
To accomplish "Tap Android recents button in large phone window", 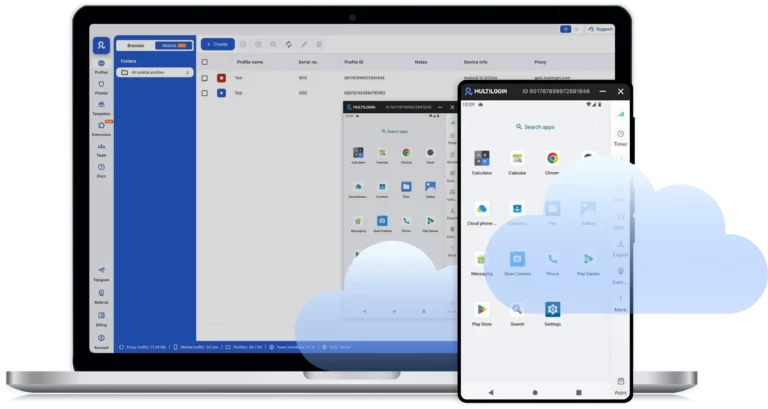I will pos(578,392).
